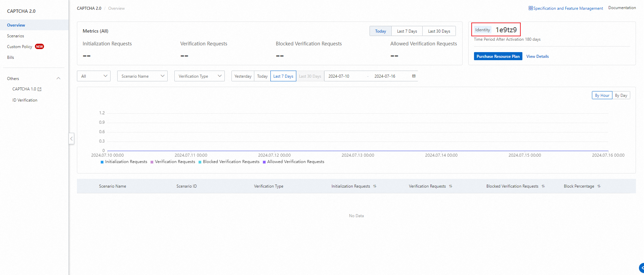Click the Identity label tag

pos(483,30)
